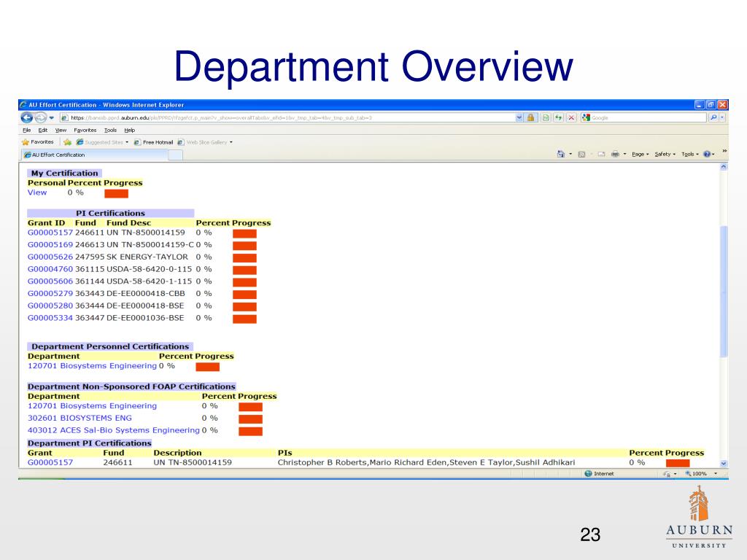
Task: Click the 100% zoom level button
Action: click(696, 473)
